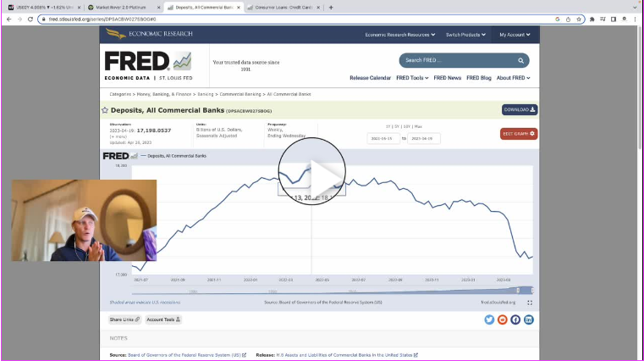Open the Money, Banking, & Finance breadcrumb
Viewport: 644px width, 361px height.
164,94
